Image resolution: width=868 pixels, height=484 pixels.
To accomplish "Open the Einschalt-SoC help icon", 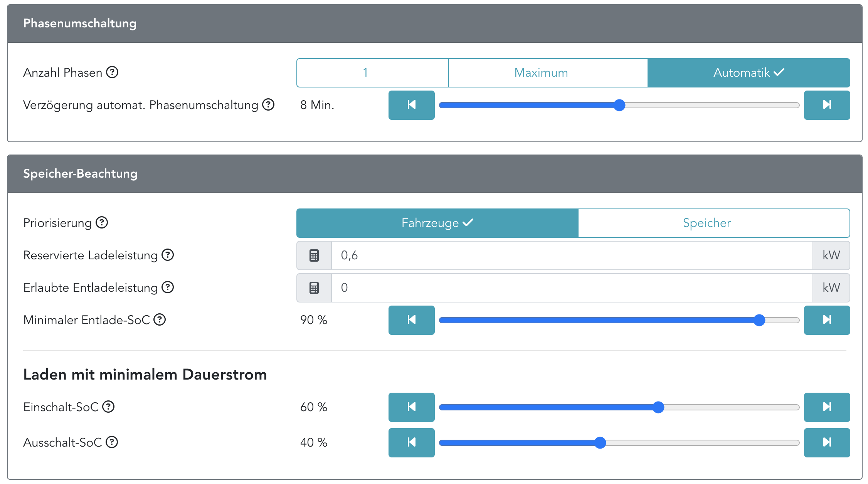I will pos(108,407).
